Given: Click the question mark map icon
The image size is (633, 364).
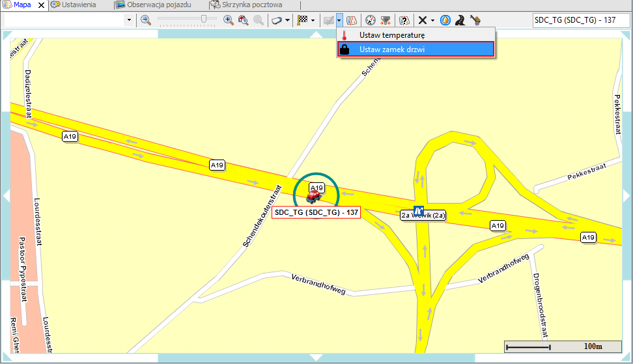Looking at the screenshot, I should tap(404, 20).
